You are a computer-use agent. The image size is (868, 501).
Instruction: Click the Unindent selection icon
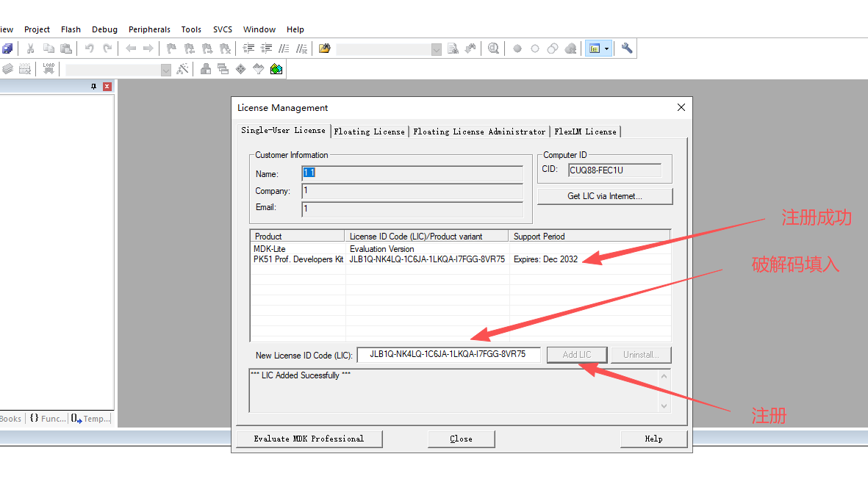click(x=266, y=48)
